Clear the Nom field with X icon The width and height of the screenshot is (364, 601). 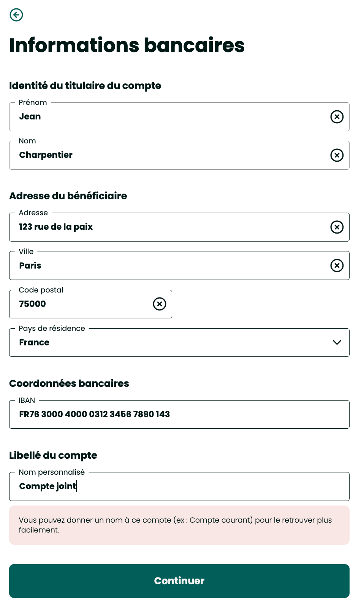[x=337, y=155]
